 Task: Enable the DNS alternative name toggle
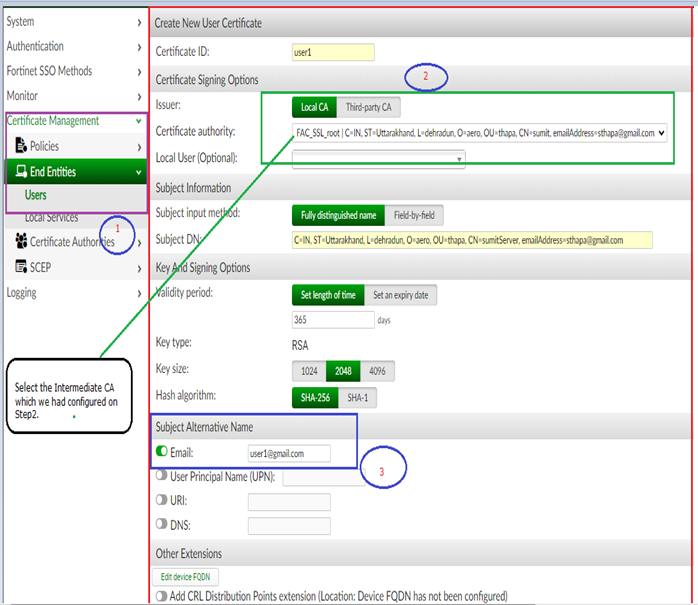coord(162,523)
